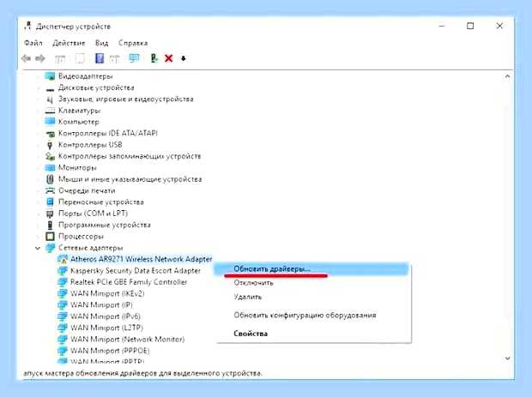Select the Компьютер category icon
The image size is (532, 397).
click(50, 122)
